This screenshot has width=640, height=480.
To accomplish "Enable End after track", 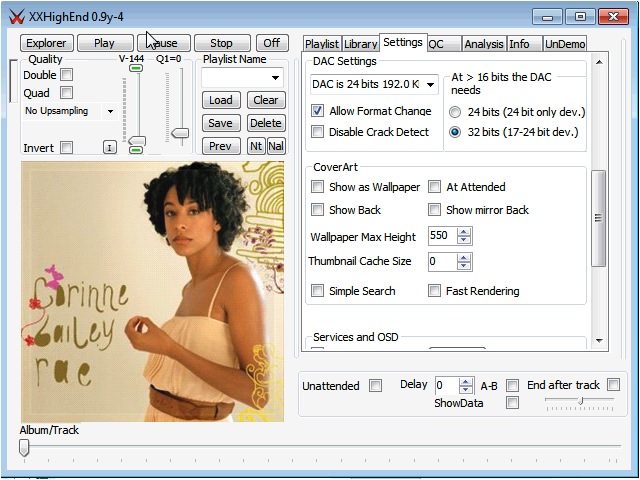I will [613, 384].
